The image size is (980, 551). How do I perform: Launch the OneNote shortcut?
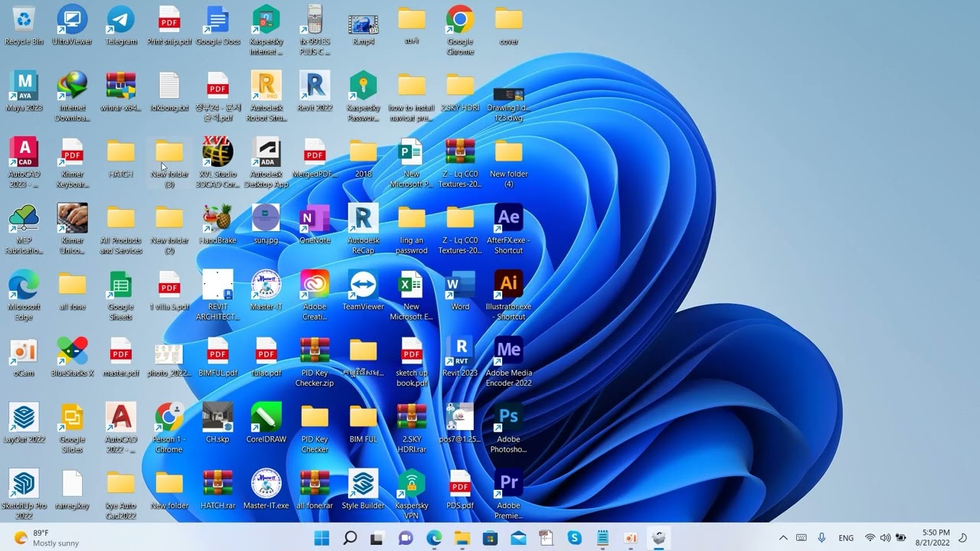point(315,224)
